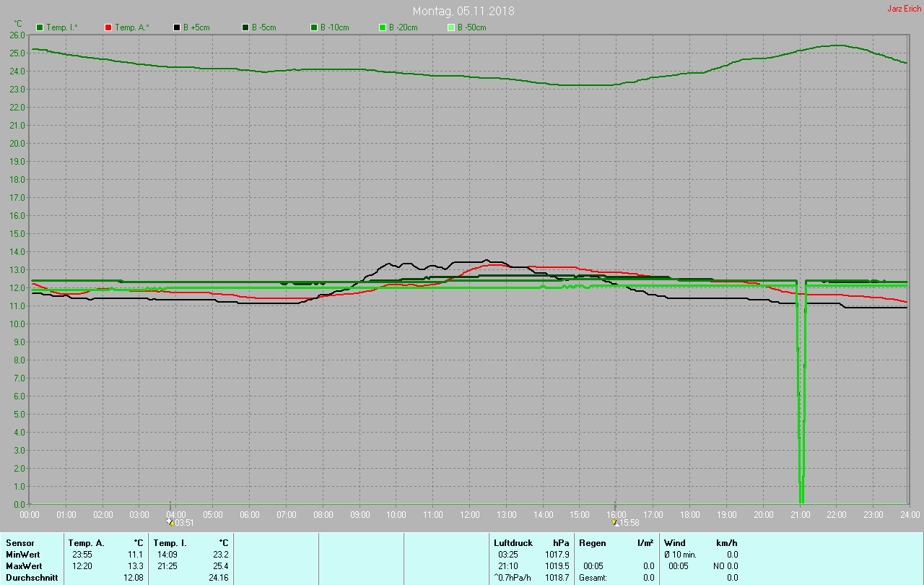The height and width of the screenshot is (585, 924).
Task: Click the Durchschnitt row label
Action: tap(32, 578)
